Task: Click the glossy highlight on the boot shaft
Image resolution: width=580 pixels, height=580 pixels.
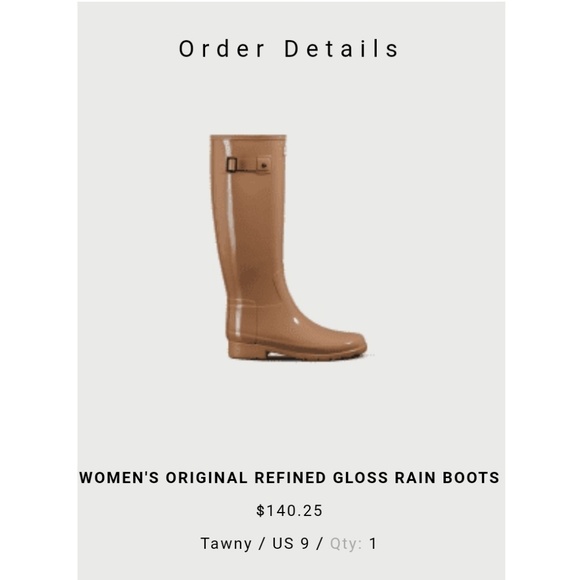Action: coord(230,207)
